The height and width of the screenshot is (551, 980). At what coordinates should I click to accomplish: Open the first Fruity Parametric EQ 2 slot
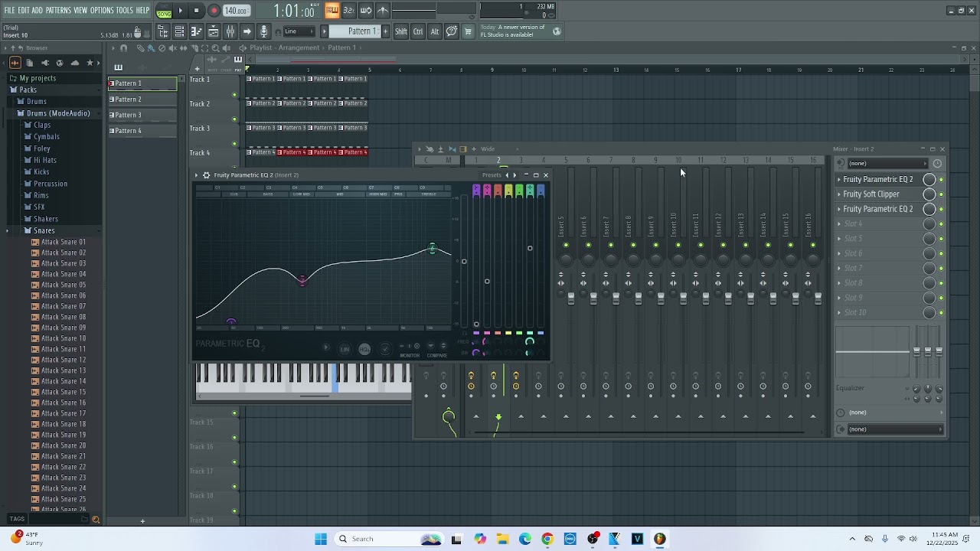pos(877,180)
